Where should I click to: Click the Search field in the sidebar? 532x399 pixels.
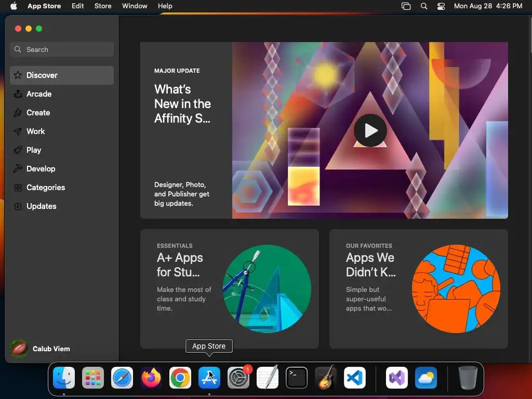click(x=62, y=49)
